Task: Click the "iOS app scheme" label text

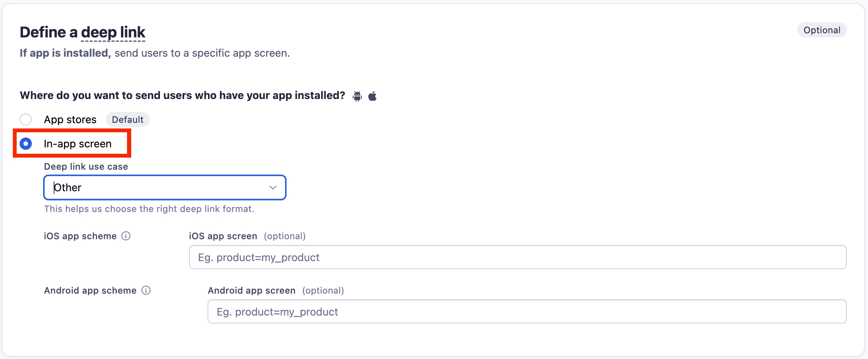Action: click(x=80, y=236)
